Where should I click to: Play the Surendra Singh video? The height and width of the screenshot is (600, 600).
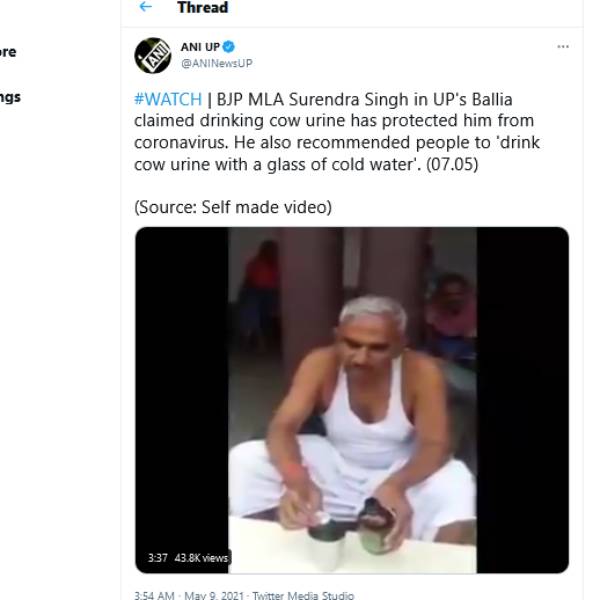(x=352, y=400)
